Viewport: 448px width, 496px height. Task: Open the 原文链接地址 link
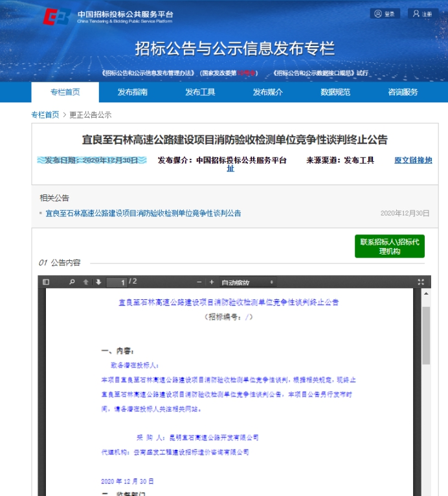[412, 160]
